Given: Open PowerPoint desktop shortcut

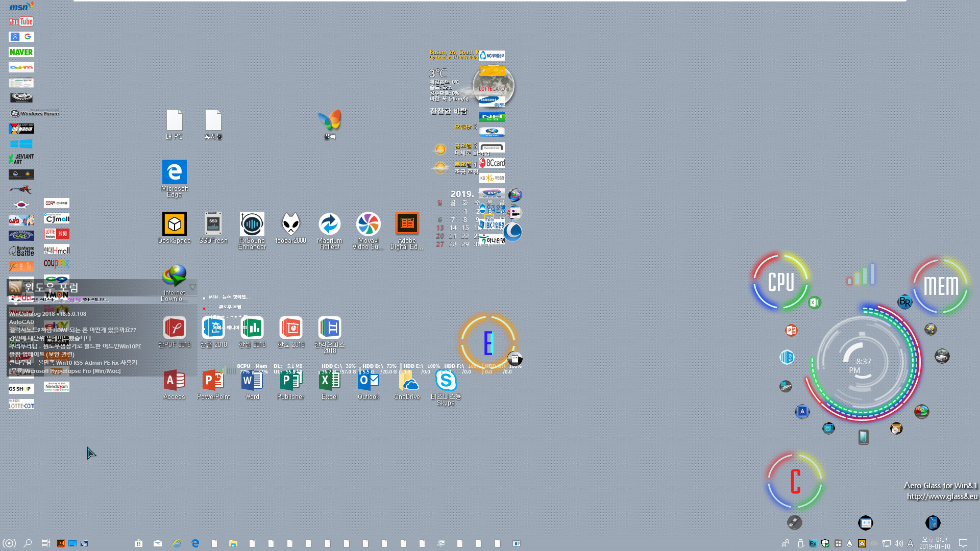Looking at the screenshot, I should [213, 385].
